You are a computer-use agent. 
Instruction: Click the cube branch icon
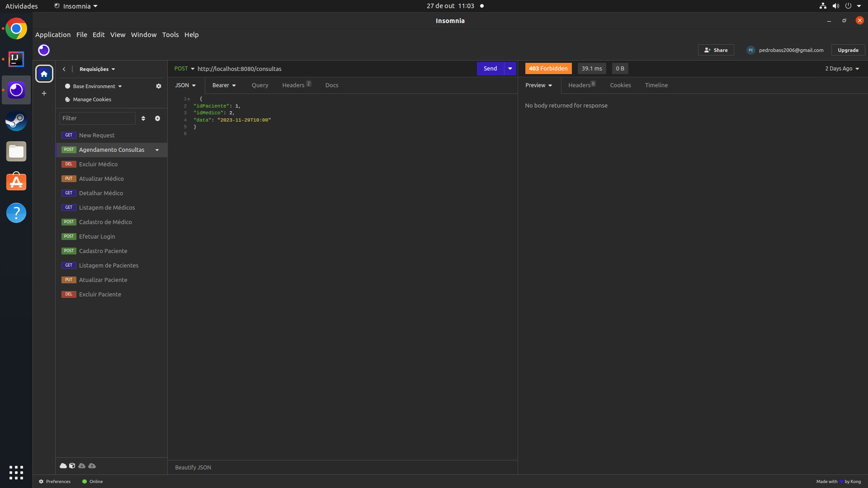click(72, 466)
